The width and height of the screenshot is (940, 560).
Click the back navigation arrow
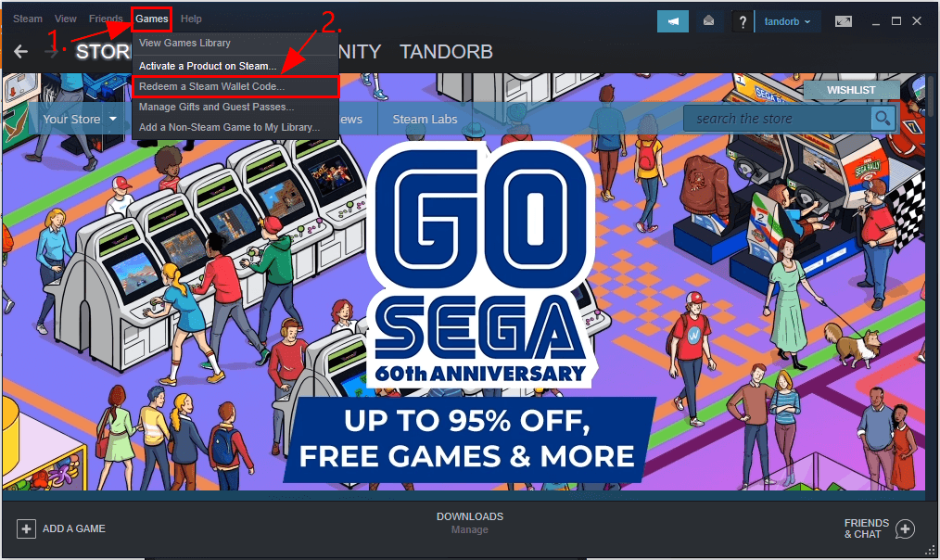pos(21,52)
